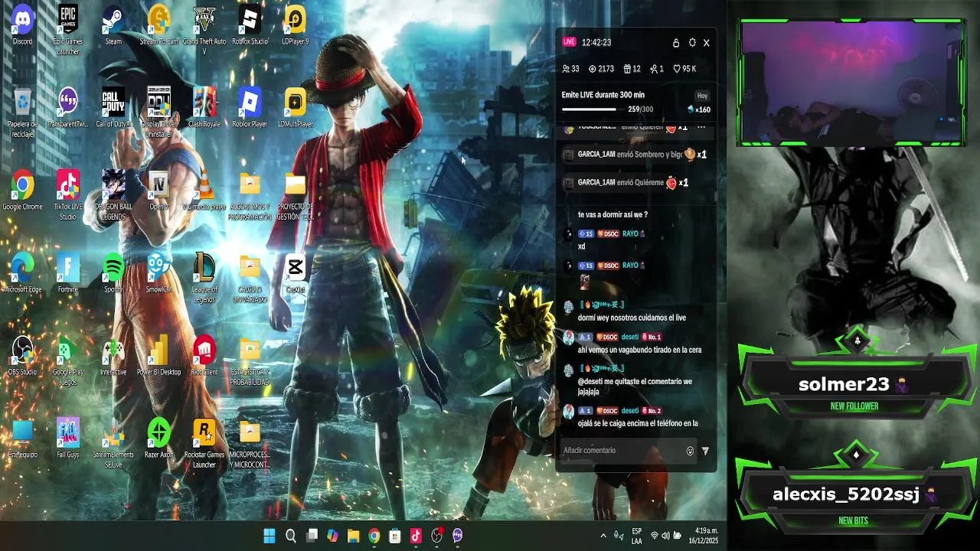Open taskbar Search
This screenshot has height=551, width=980.
(x=291, y=536)
